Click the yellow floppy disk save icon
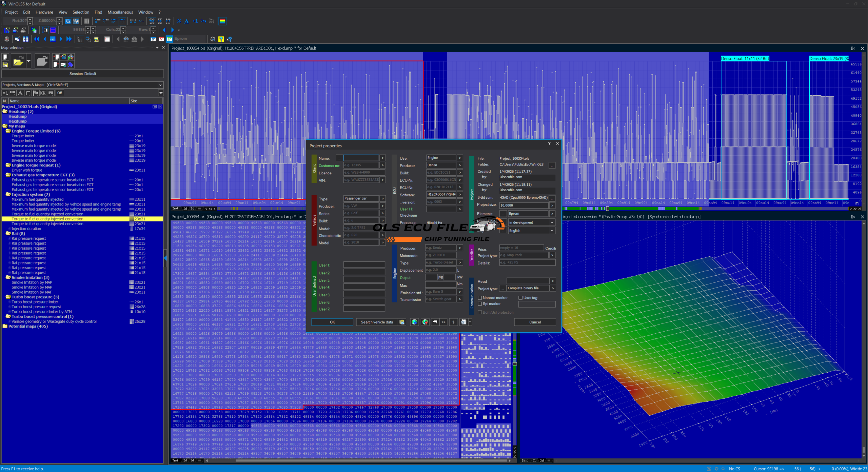This screenshot has width=868, height=472. tap(5, 64)
